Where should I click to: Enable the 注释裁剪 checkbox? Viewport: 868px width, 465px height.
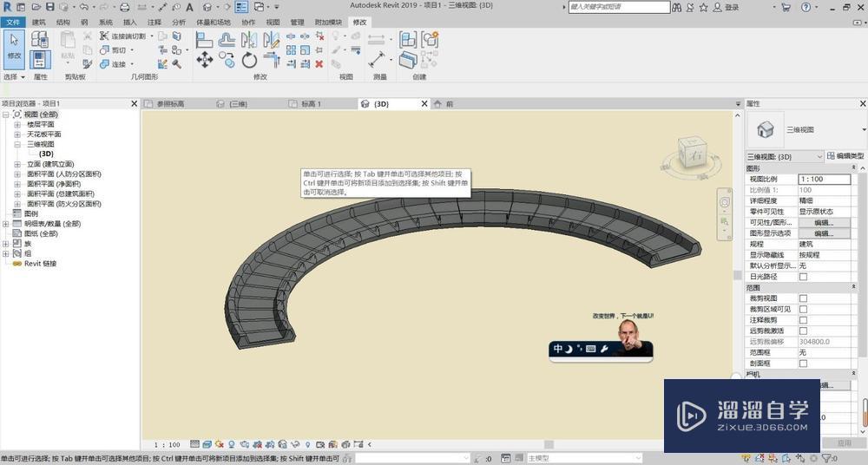803,320
